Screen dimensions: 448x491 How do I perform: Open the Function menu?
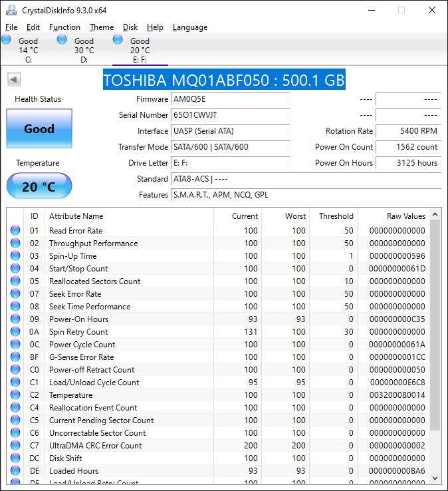[x=64, y=27]
